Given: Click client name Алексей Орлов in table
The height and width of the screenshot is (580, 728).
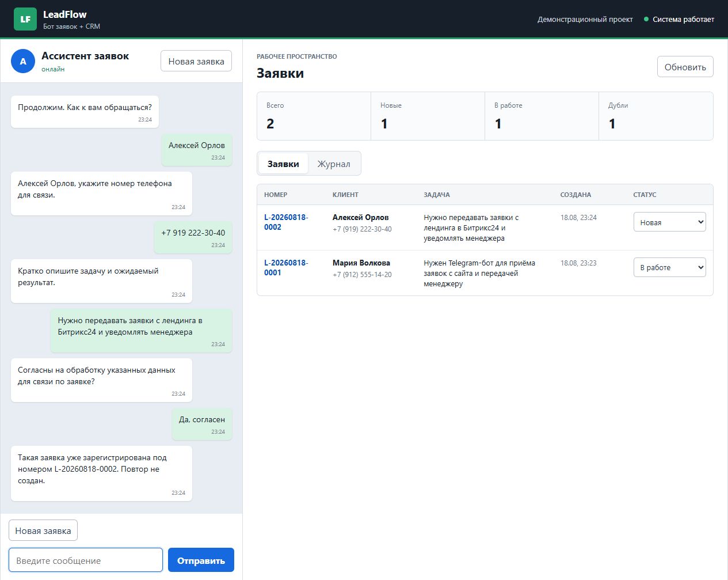Looking at the screenshot, I should (x=360, y=217).
